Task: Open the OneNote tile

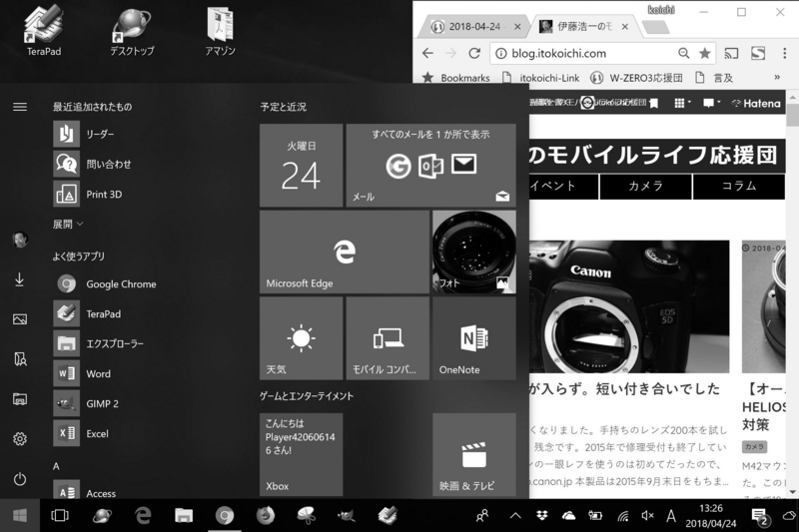Action: [x=474, y=338]
